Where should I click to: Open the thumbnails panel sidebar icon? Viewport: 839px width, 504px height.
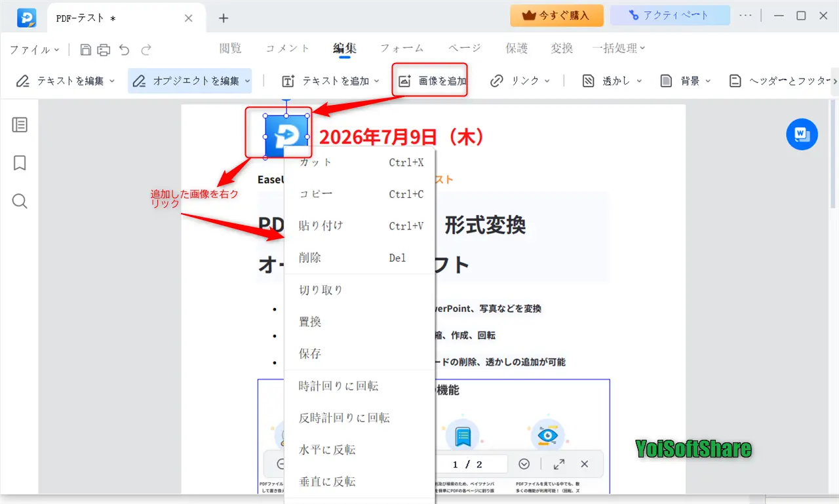[x=20, y=125]
